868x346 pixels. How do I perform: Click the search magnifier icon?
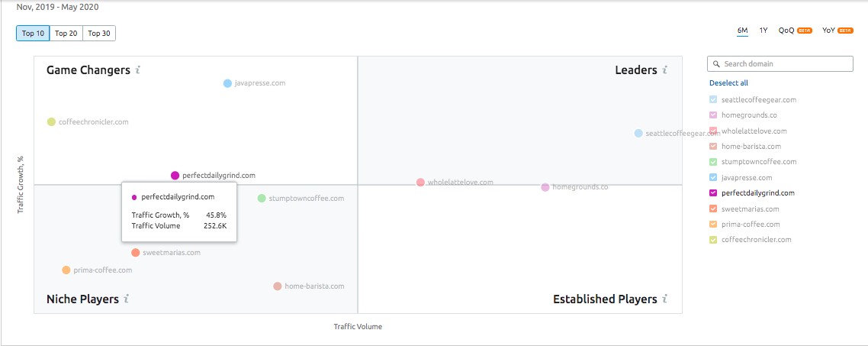[716, 64]
